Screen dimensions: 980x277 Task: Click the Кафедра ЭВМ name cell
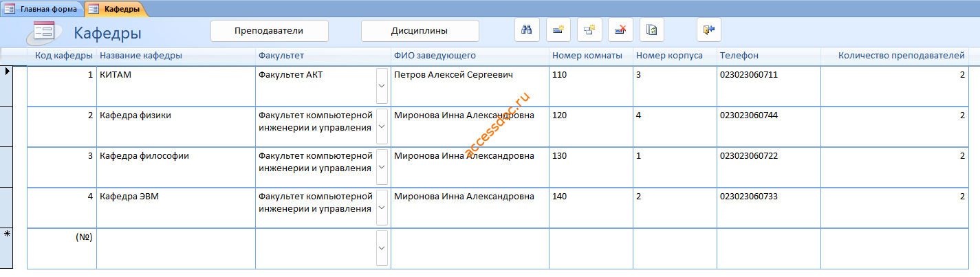pos(176,208)
